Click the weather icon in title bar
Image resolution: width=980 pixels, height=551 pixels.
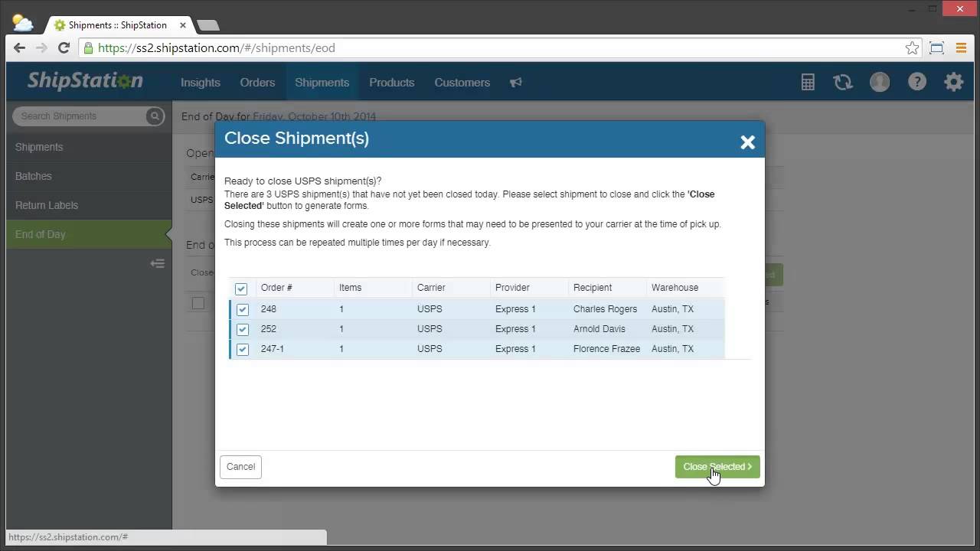click(22, 23)
